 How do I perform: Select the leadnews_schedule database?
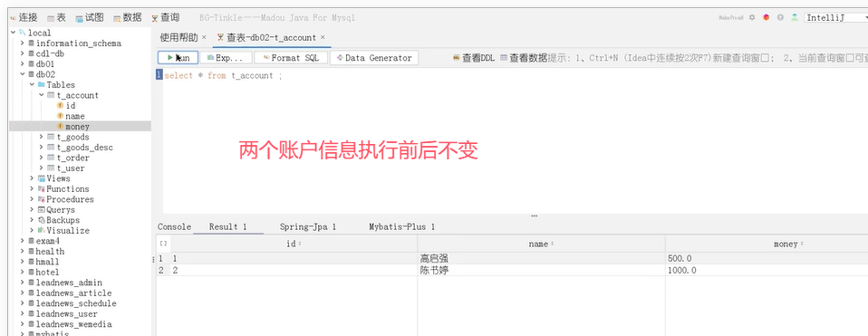[76, 303]
